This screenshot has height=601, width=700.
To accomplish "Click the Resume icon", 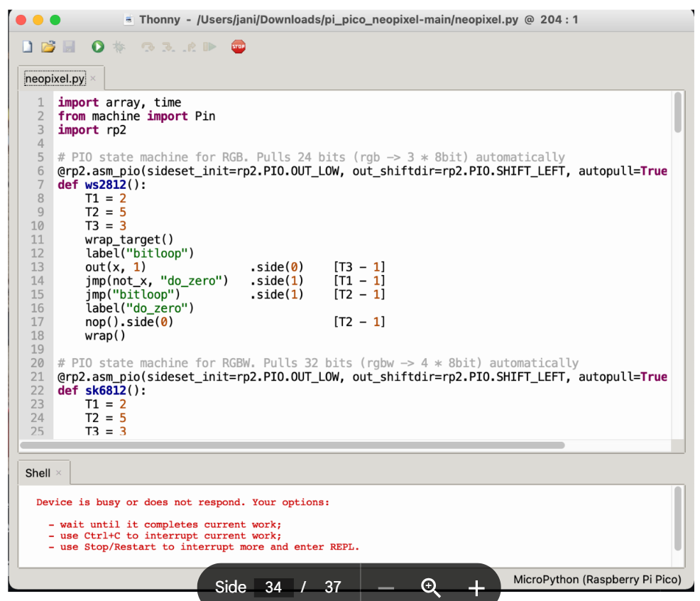I will [x=209, y=46].
